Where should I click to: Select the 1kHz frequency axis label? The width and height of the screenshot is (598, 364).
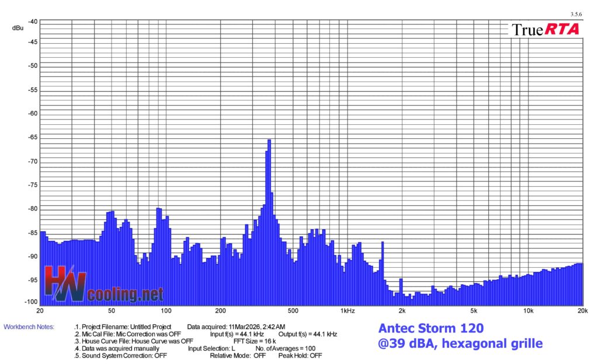coord(347,311)
